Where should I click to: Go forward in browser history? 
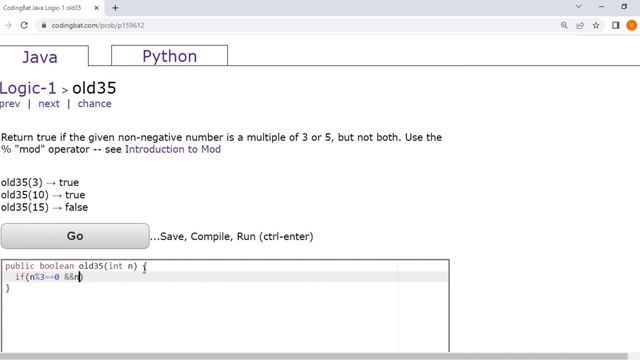(8, 25)
